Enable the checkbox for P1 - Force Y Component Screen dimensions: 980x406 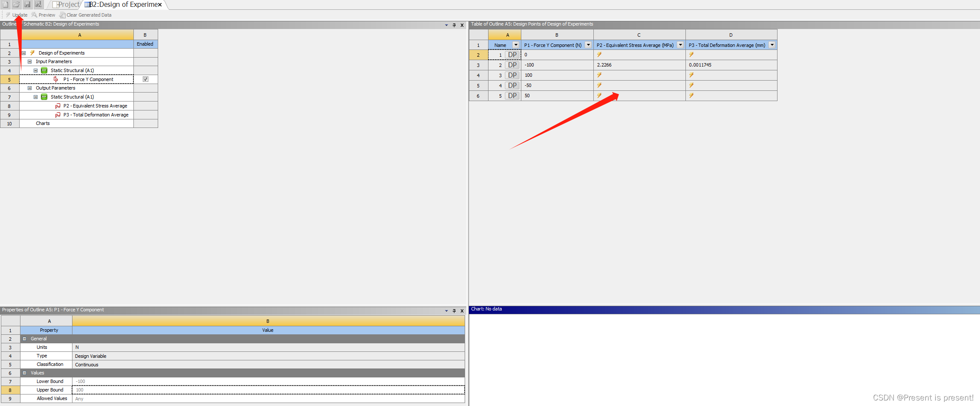(145, 79)
